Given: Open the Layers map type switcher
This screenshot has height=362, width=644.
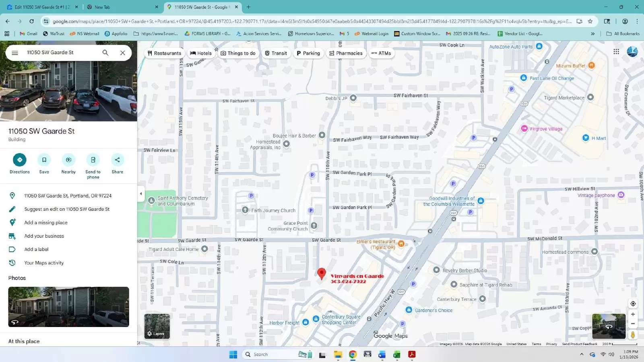Looking at the screenshot, I should 157,326.
